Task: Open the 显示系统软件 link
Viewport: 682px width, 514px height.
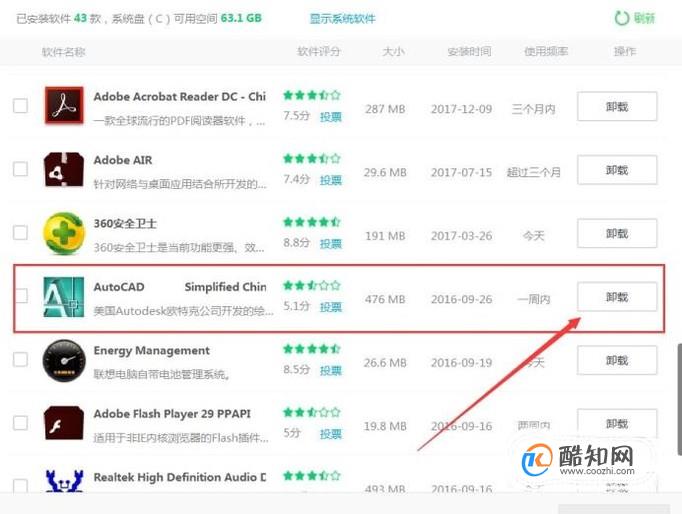Action: coord(342,19)
